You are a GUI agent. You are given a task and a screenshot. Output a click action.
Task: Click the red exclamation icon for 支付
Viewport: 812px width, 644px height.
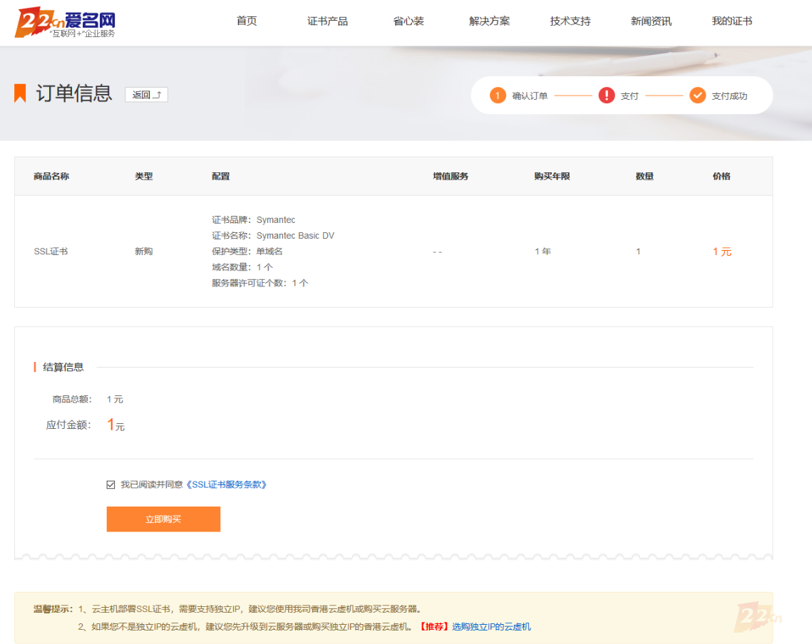coord(607,95)
